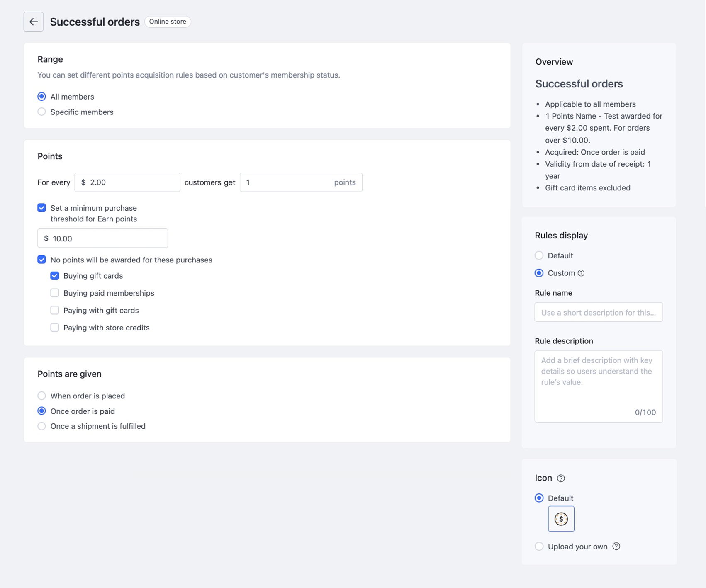Choose Upload your own icon option
The height and width of the screenshot is (588, 706).
[539, 547]
